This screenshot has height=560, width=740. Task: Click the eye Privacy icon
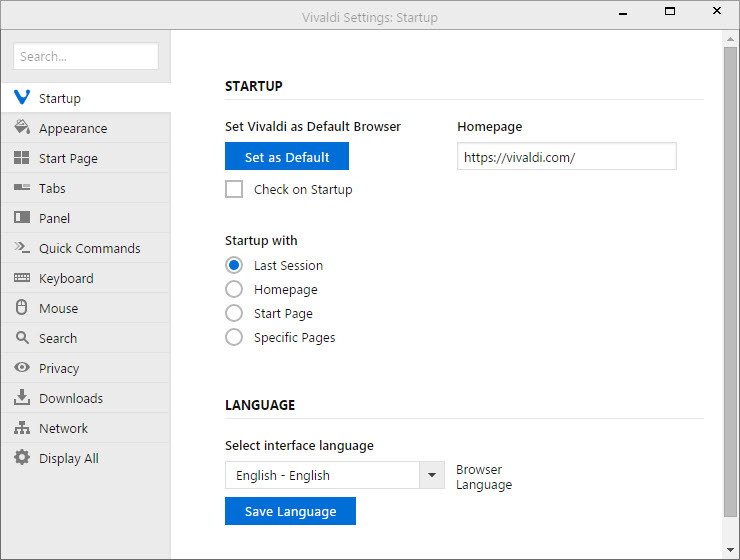point(22,367)
